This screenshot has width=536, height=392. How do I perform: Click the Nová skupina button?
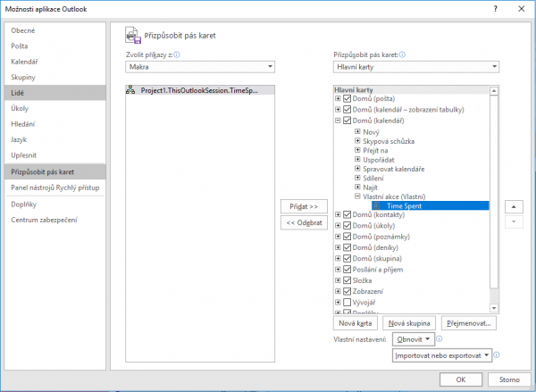[409, 323]
